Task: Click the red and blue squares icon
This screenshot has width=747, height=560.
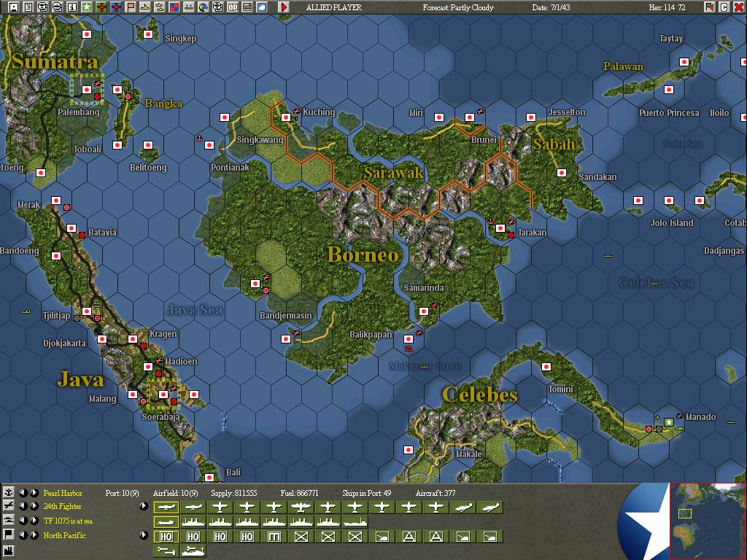Action: tap(174, 7)
